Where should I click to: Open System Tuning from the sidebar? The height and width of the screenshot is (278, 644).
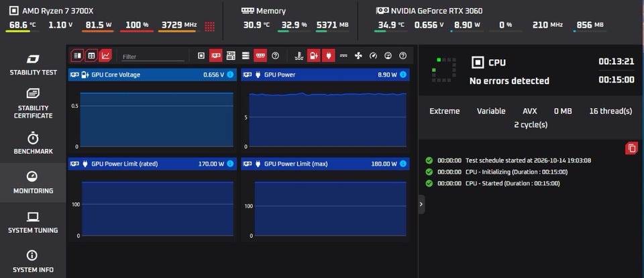33,222
